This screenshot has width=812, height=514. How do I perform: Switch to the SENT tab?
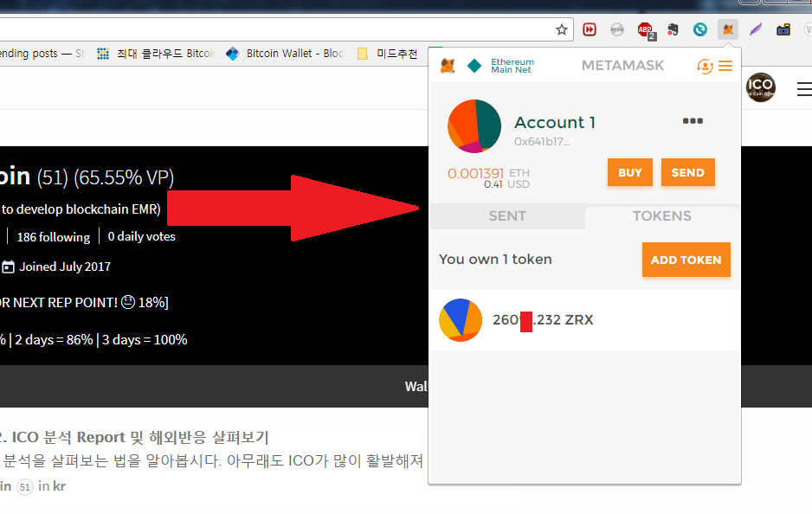click(507, 216)
